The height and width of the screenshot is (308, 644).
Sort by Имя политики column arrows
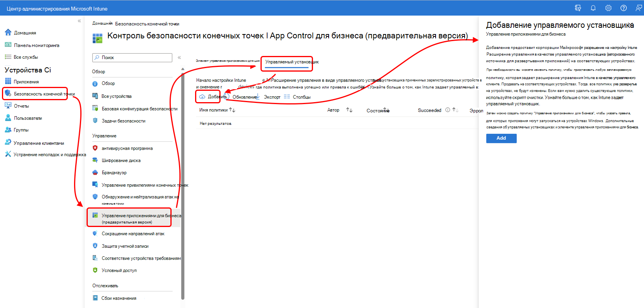click(x=232, y=110)
